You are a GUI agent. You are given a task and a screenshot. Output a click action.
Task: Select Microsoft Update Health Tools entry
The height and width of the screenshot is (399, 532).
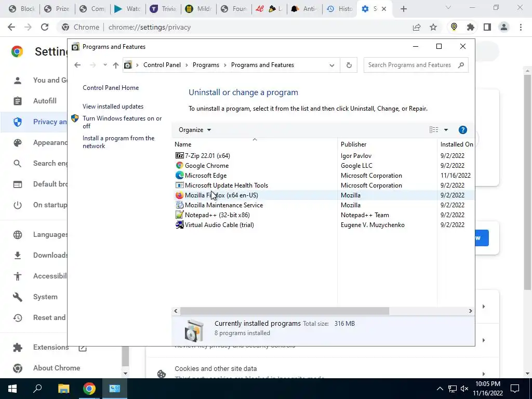click(x=322, y=185)
